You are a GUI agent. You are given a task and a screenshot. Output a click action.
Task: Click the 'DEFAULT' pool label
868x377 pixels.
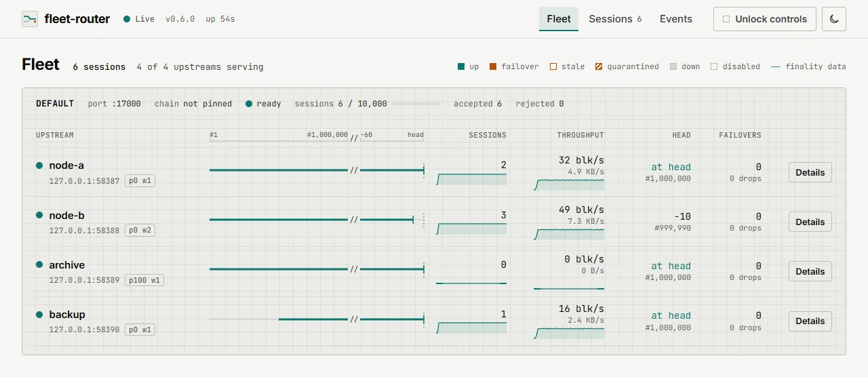point(55,104)
